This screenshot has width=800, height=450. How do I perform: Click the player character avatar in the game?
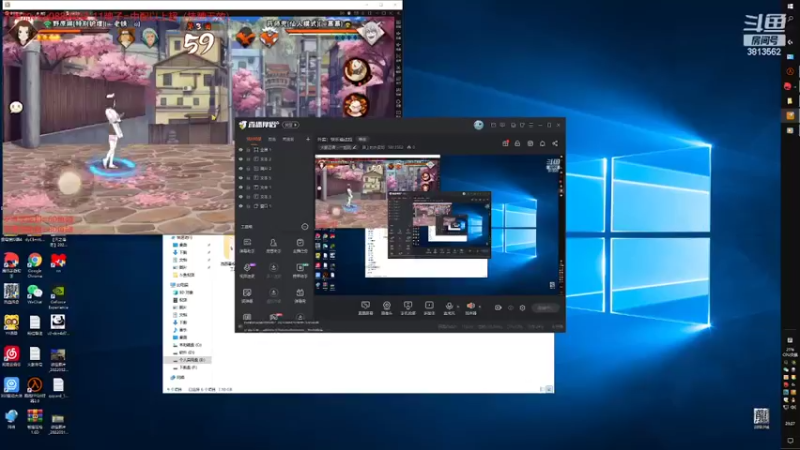21,32
